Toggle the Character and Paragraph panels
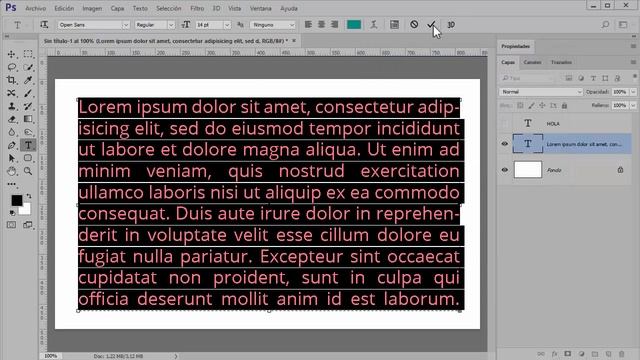This screenshot has height=360, width=640. pyautogui.click(x=394, y=25)
